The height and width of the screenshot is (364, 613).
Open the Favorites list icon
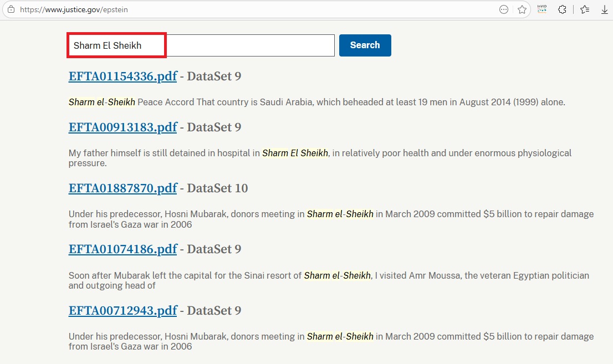(x=585, y=9)
